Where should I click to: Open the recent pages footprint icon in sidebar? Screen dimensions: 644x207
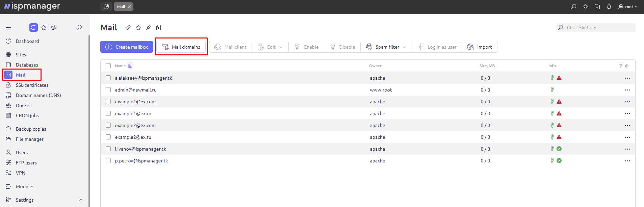[54, 27]
